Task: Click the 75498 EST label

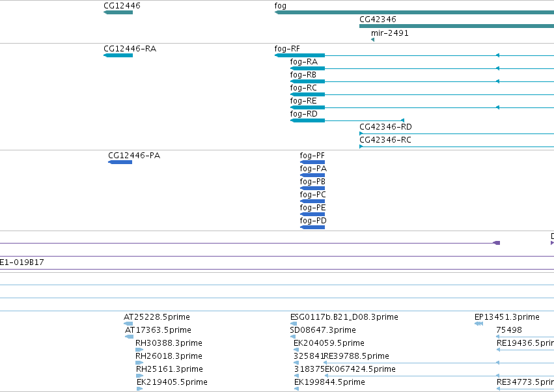Action: 509,330
